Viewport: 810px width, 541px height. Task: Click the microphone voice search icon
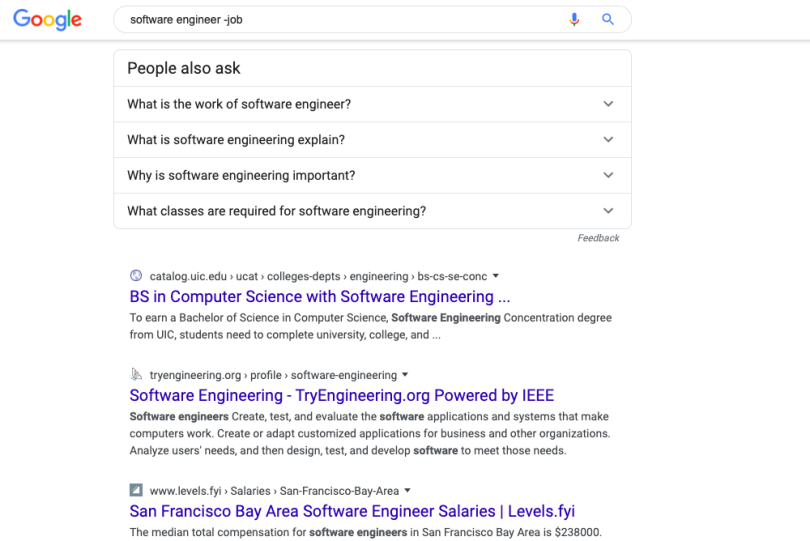[574, 20]
